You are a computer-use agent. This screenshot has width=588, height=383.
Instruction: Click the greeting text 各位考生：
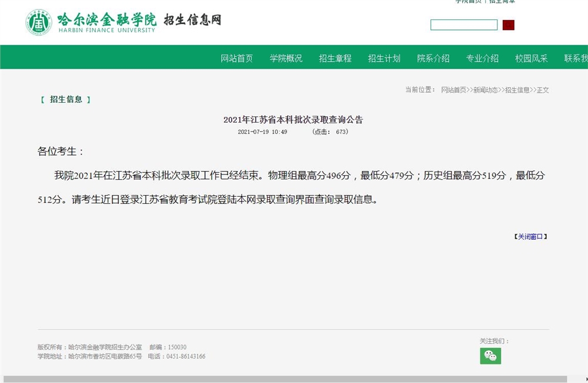tap(60, 152)
